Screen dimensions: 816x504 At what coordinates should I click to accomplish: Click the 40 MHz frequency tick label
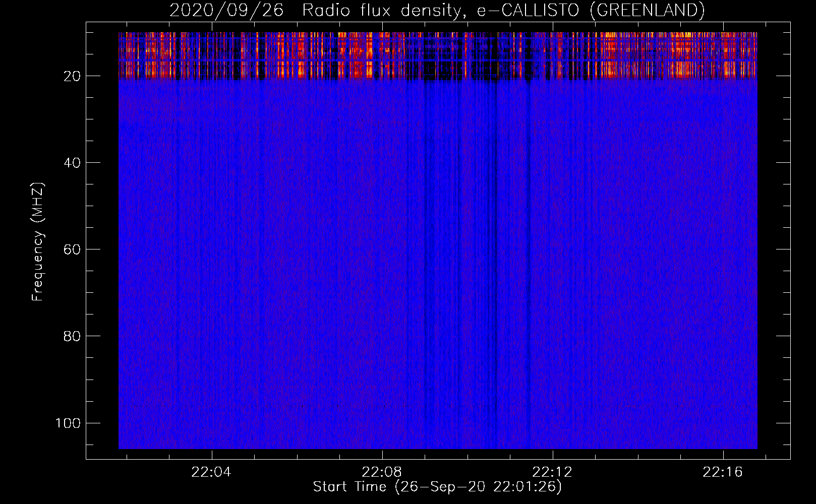pos(72,163)
